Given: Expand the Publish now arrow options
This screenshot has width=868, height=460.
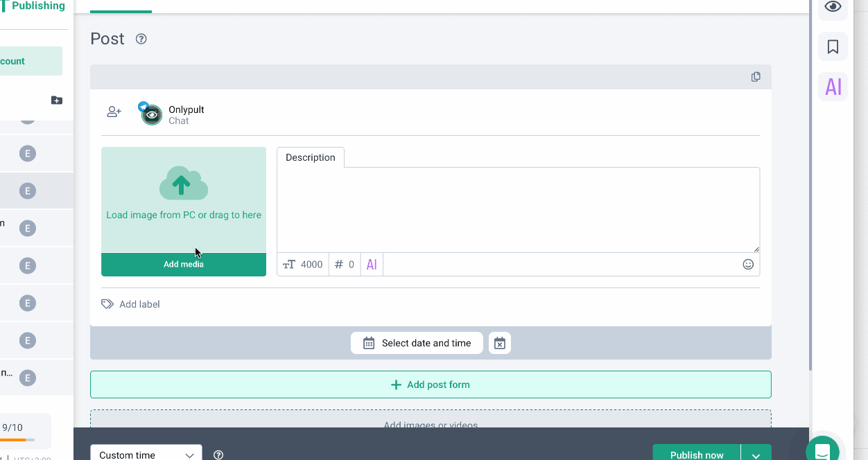Looking at the screenshot, I should tap(756, 454).
